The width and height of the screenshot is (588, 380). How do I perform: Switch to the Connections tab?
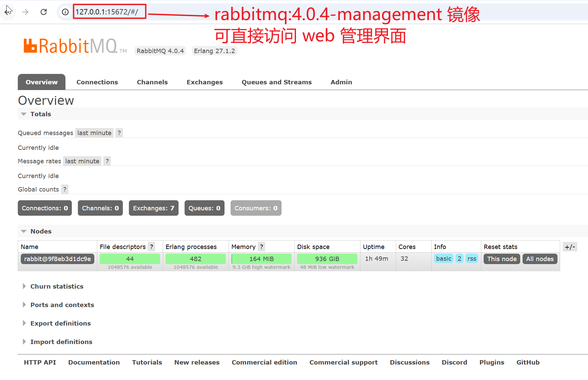tap(97, 82)
